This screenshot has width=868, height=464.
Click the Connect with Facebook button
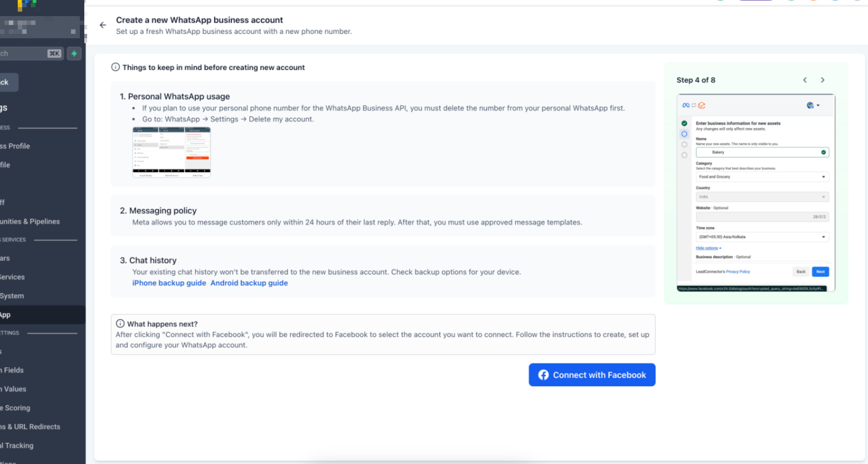point(592,375)
